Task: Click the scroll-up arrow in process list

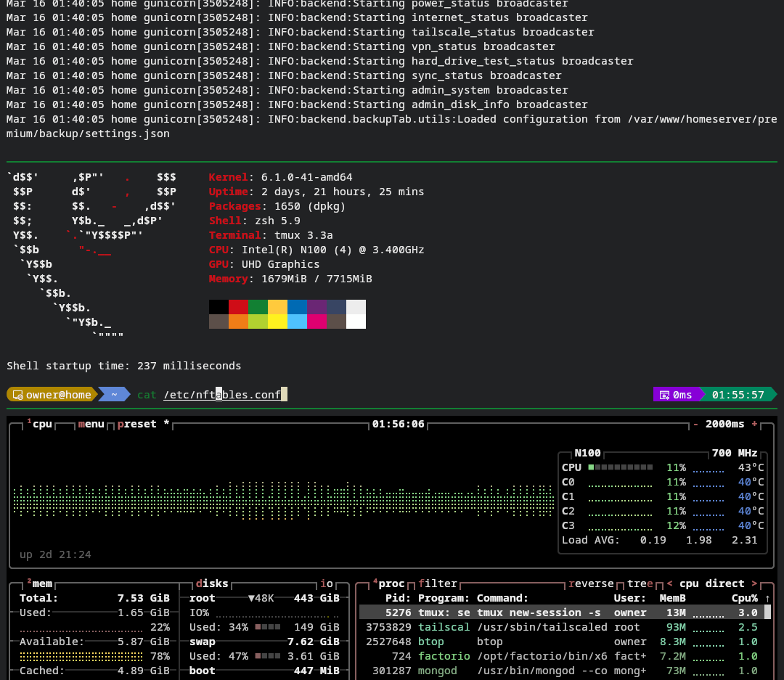Action: coord(767,598)
